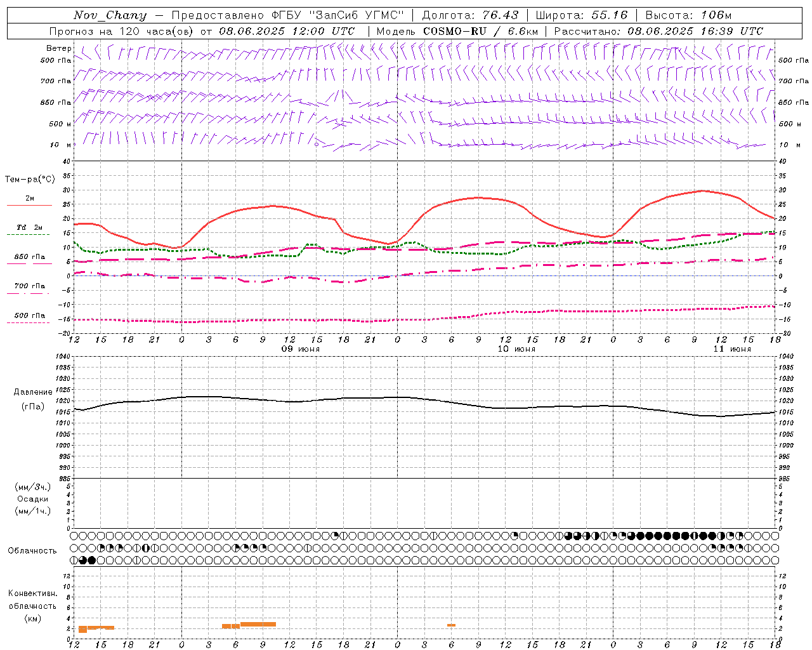Image resolution: width=812 pixels, height=650 pixels.
Task: Click 700 гПа entry in temperature legend
Action: tap(29, 286)
